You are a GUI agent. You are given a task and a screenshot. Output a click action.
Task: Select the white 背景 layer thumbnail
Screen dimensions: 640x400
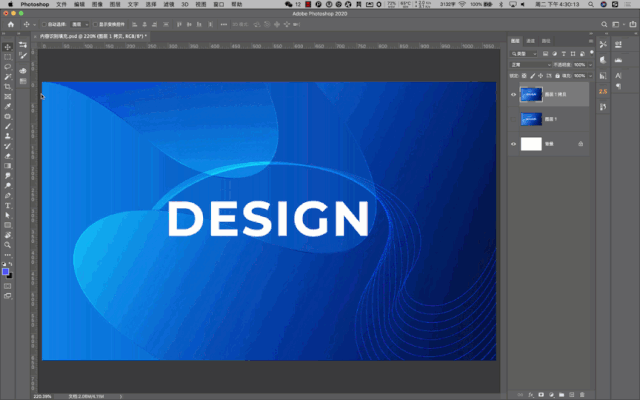[x=530, y=144]
